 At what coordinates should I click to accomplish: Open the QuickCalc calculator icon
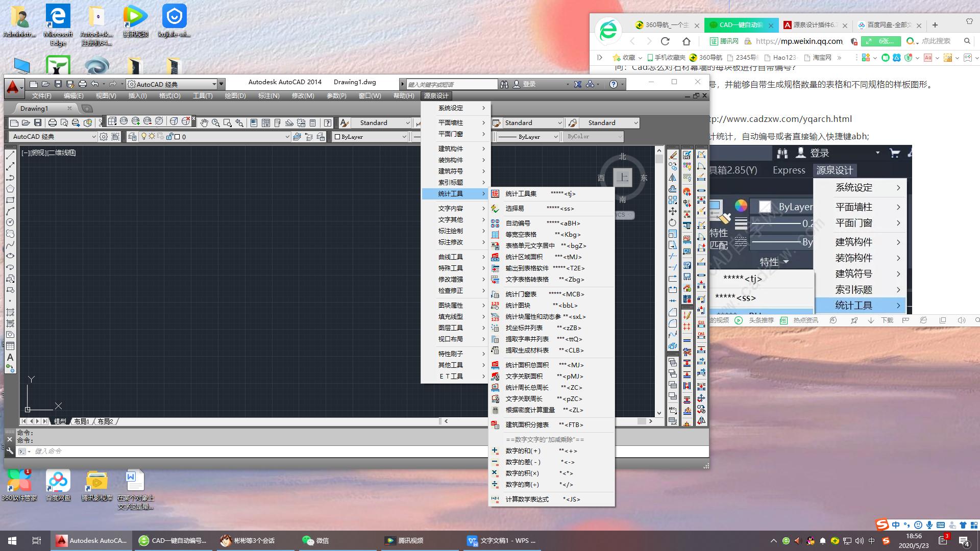(x=312, y=122)
